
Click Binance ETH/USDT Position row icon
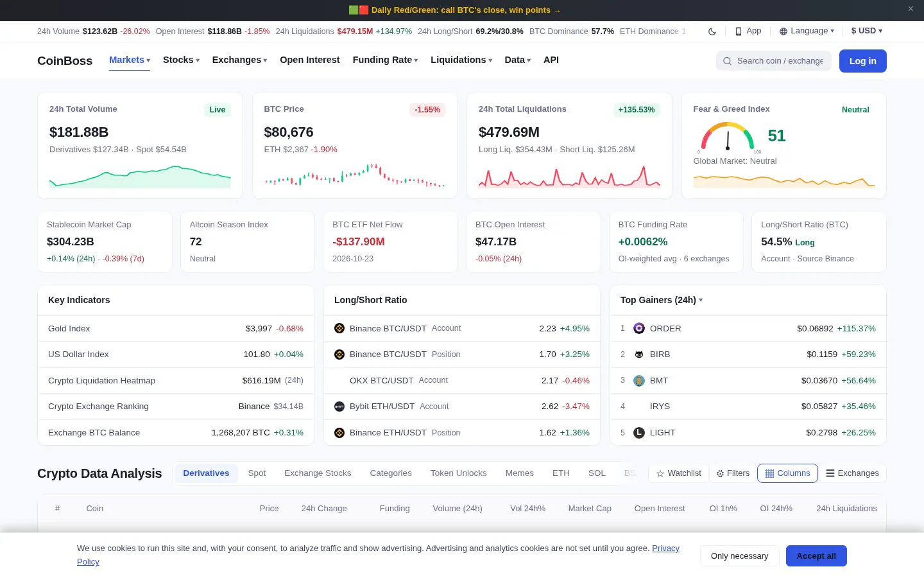pyautogui.click(x=339, y=433)
